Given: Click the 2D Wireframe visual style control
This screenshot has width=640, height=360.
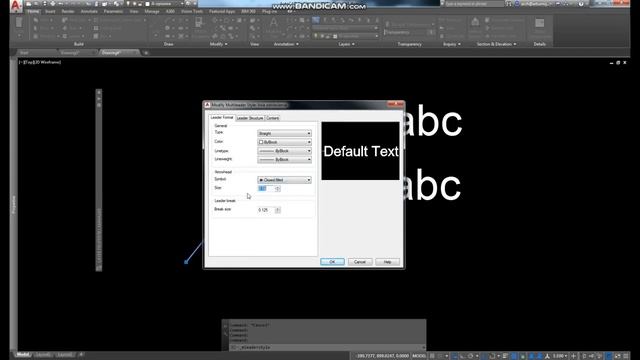Looking at the screenshot, I should pyautogui.click(x=47, y=62).
